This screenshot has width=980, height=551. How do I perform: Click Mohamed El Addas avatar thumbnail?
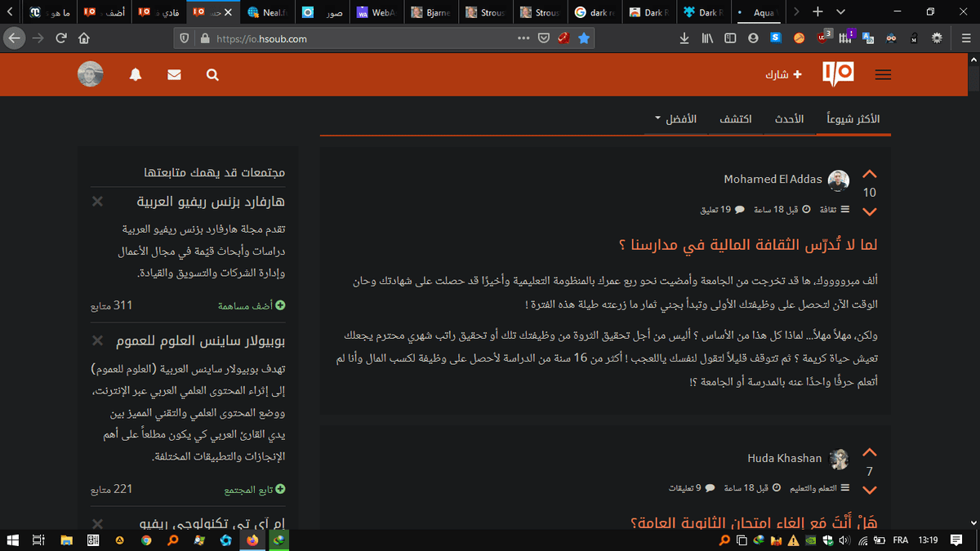click(839, 180)
